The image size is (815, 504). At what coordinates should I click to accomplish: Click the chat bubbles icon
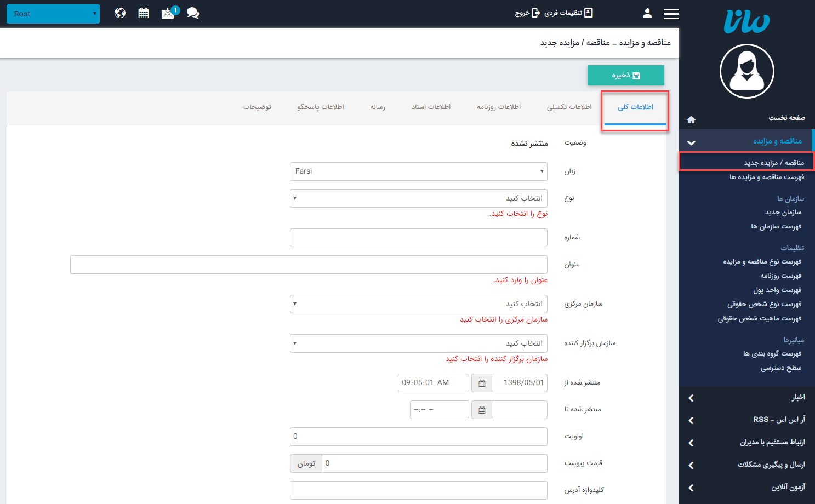[192, 12]
